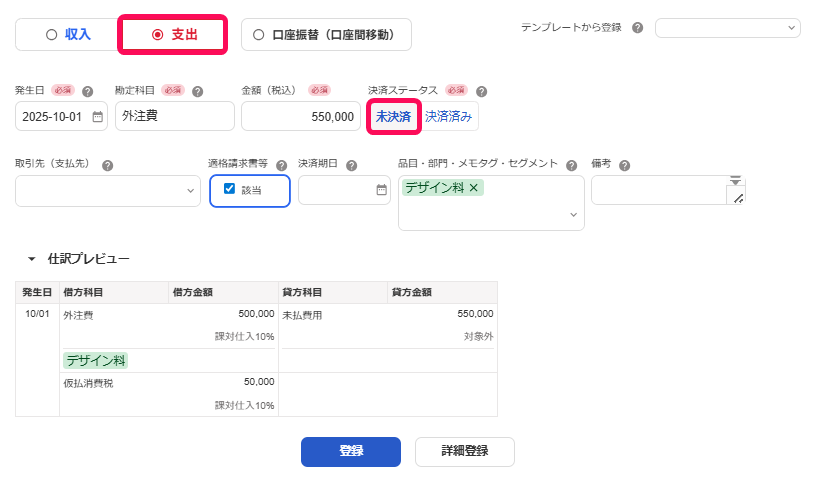The image size is (816, 481).
Task: Click the 500,000 debit amount
Action: point(257,314)
